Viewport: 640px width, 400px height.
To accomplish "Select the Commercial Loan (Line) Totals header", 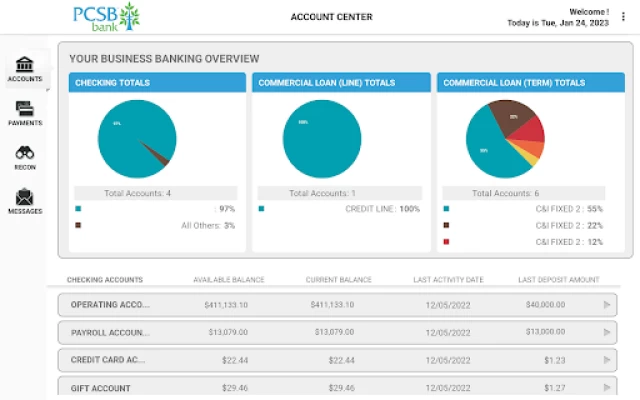I will click(341, 83).
